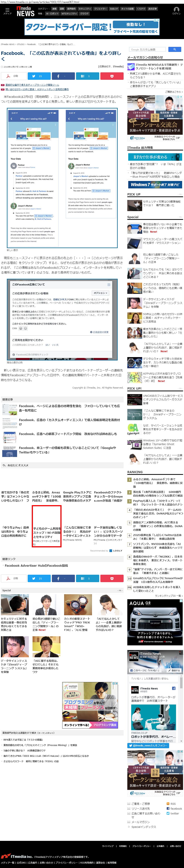Open the IoTセキュリティ 特集 tag

coord(69,13)
